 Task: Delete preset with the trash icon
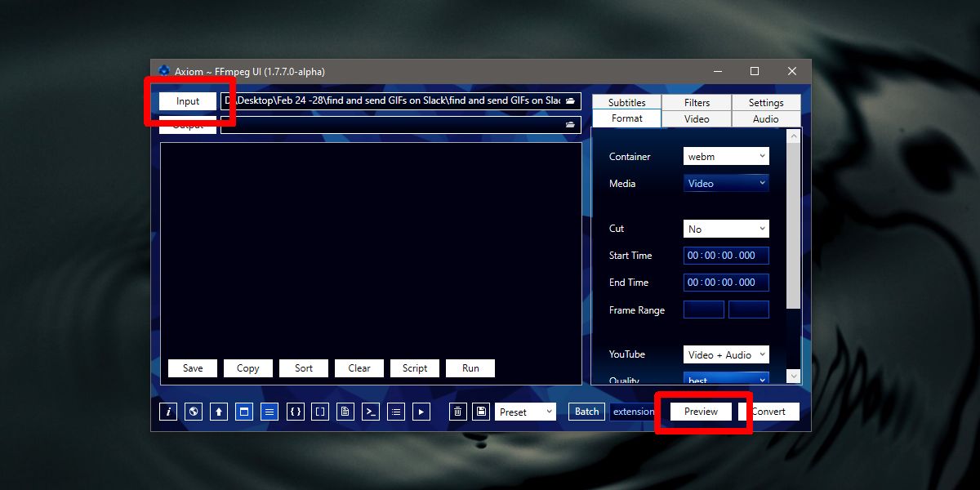tap(457, 412)
